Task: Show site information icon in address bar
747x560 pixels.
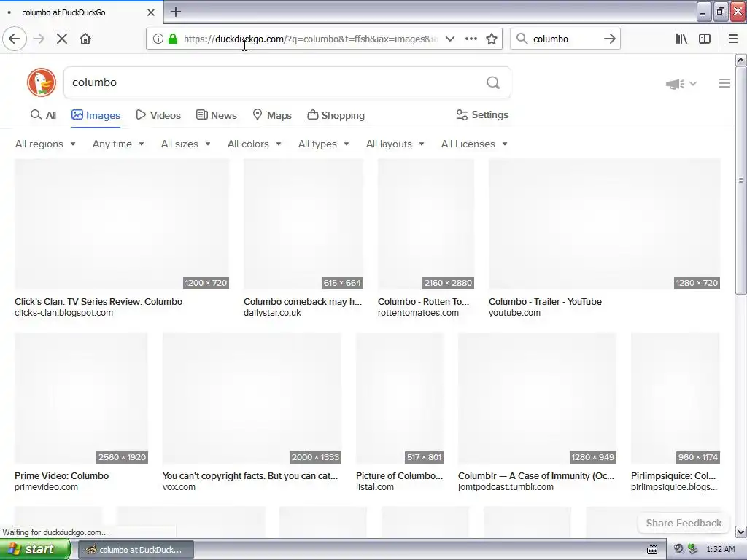Action: [x=158, y=39]
